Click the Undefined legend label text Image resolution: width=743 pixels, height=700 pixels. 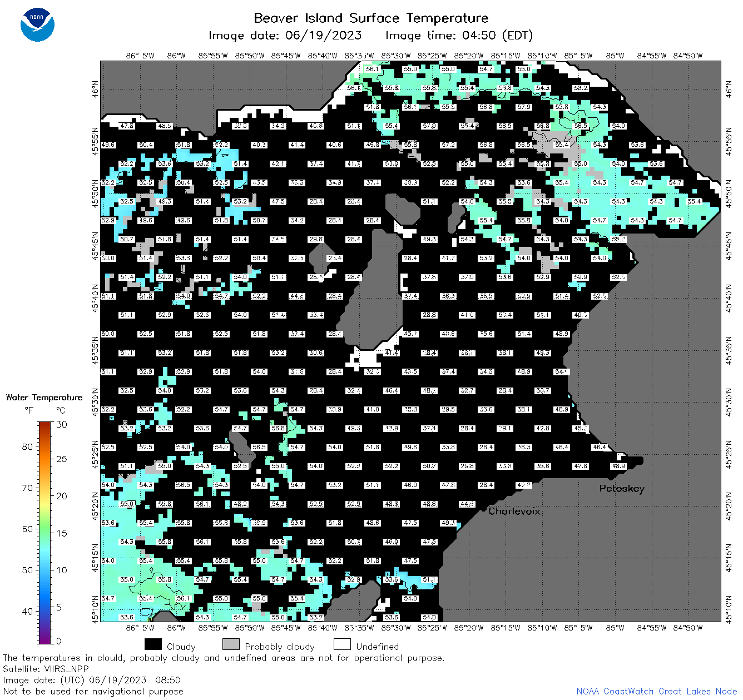coord(378,647)
